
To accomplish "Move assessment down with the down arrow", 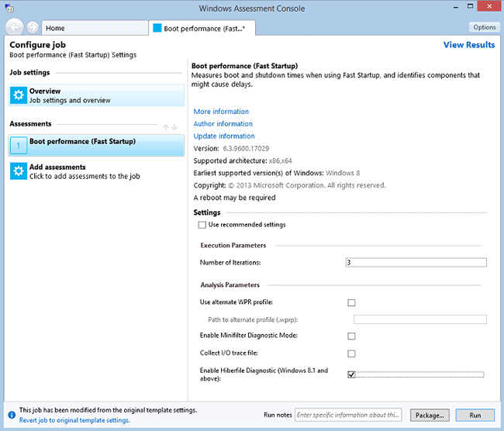I will pos(174,126).
